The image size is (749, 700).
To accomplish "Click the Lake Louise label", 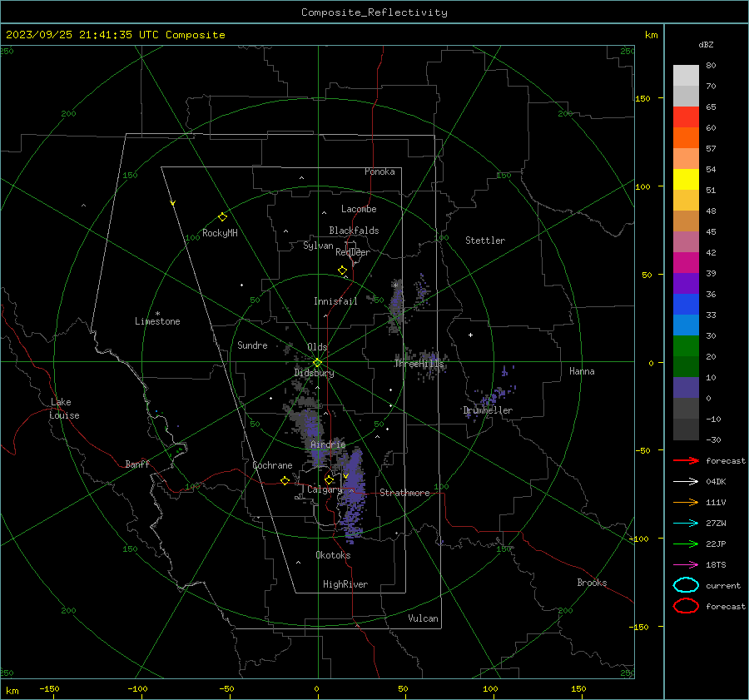I will (65, 409).
